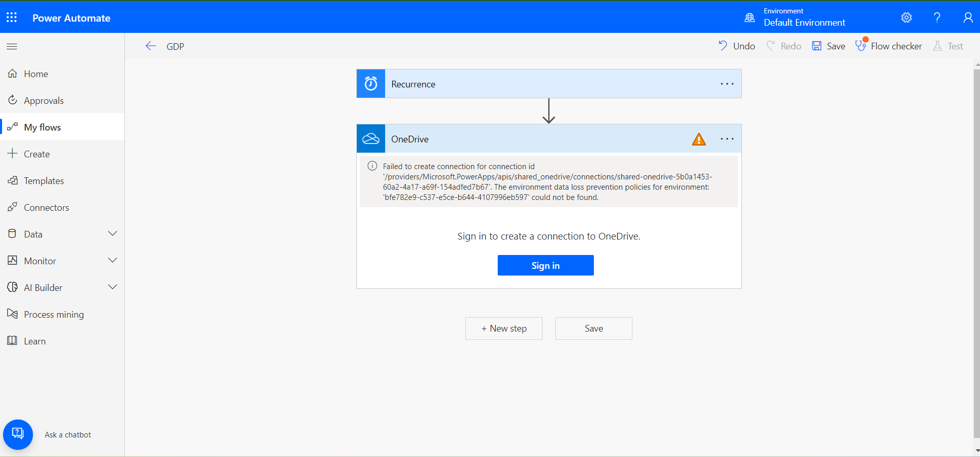Click the Sign in button

click(x=546, y=265)
